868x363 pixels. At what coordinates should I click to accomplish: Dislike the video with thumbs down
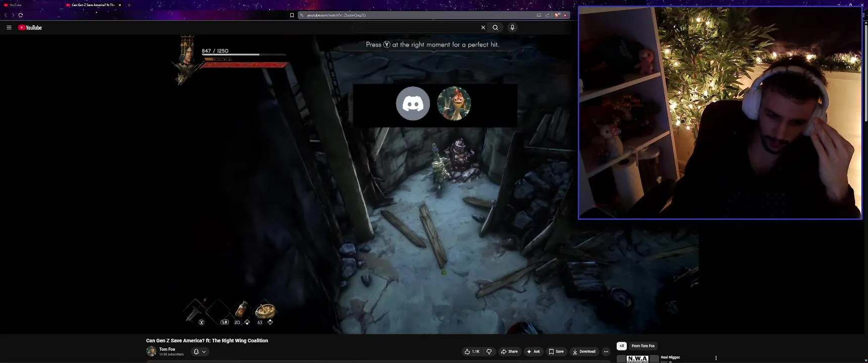click(489, 352)
